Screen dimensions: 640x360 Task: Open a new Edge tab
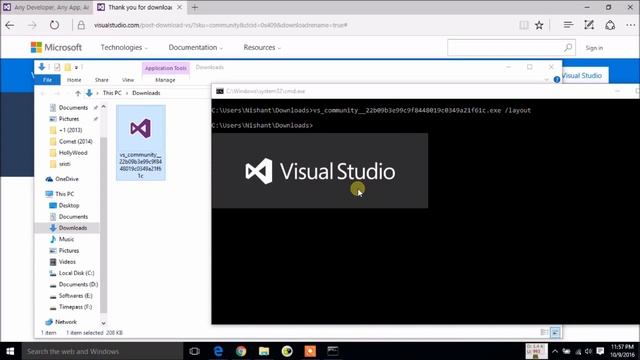[195, 7]
